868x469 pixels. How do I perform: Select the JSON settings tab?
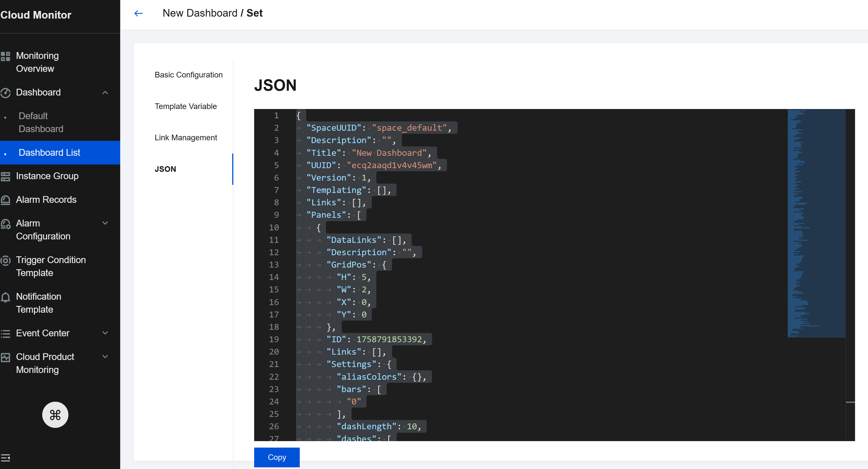coord(165,169)
